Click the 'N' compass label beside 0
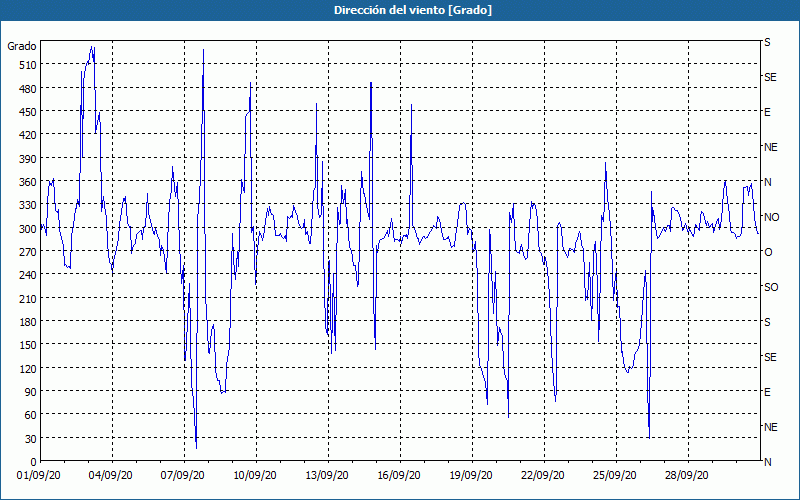Viewport: 800px width, 500px height. tap(767, 462)
